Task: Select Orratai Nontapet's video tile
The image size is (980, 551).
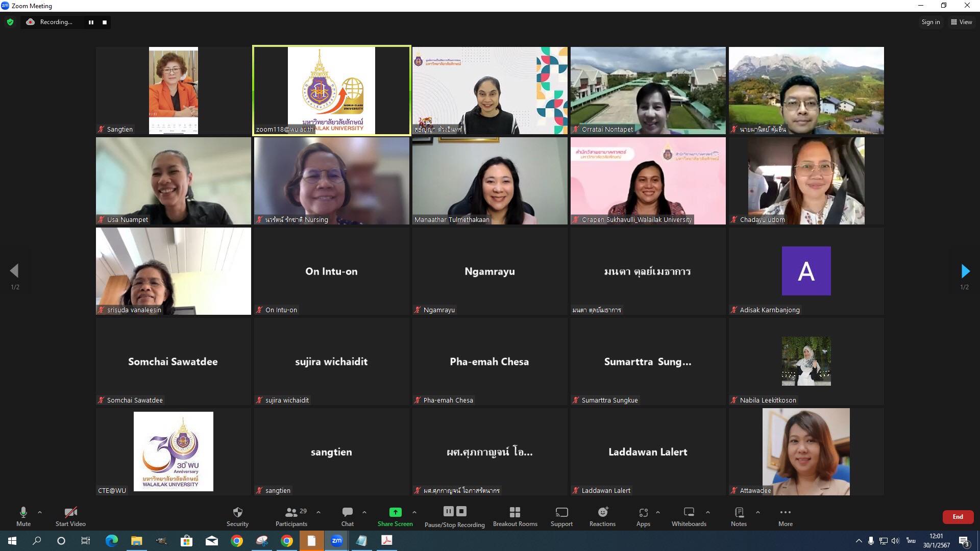Action: (648, 90)
